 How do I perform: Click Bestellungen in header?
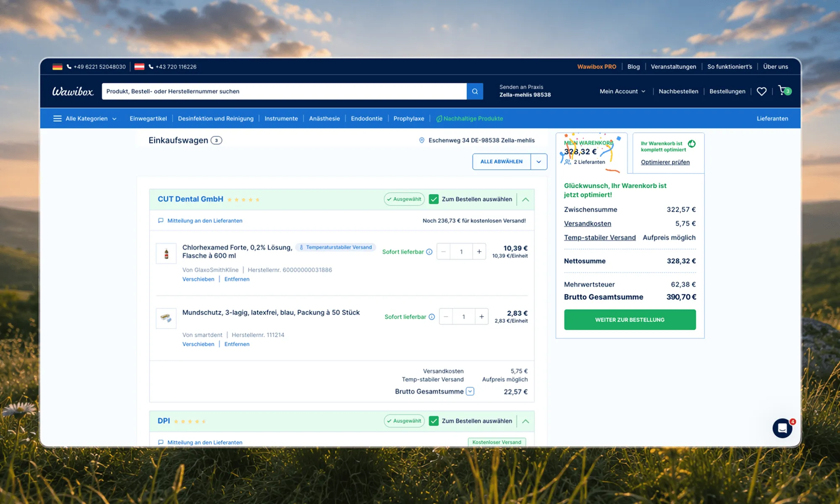(727, 91)
